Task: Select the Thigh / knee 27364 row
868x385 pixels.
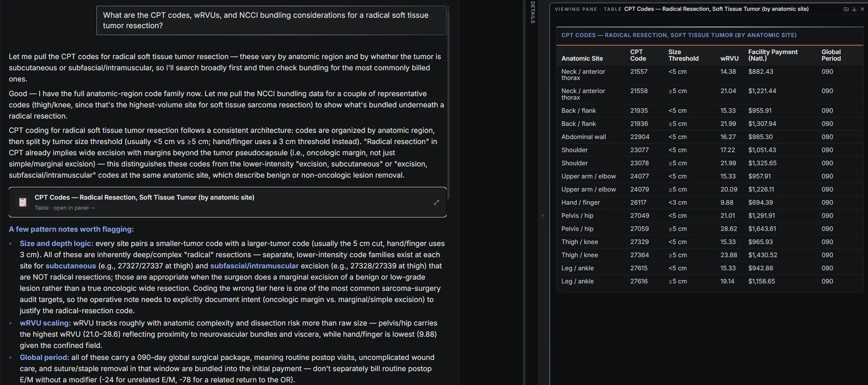Action: (709, 255)
